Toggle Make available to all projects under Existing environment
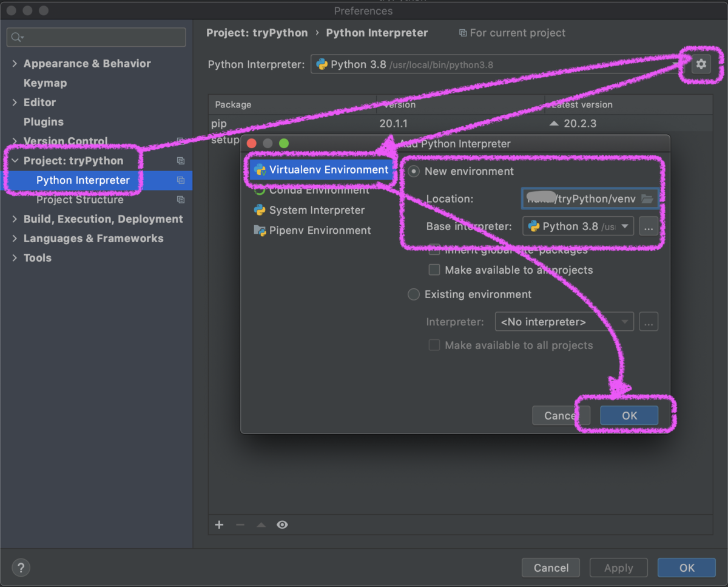 click(434, 345)
